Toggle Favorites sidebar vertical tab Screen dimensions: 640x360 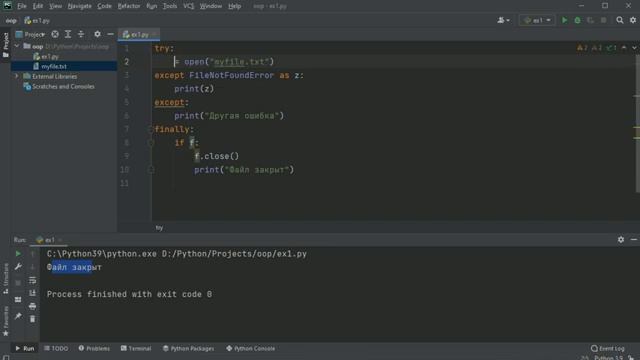(6, 321)
